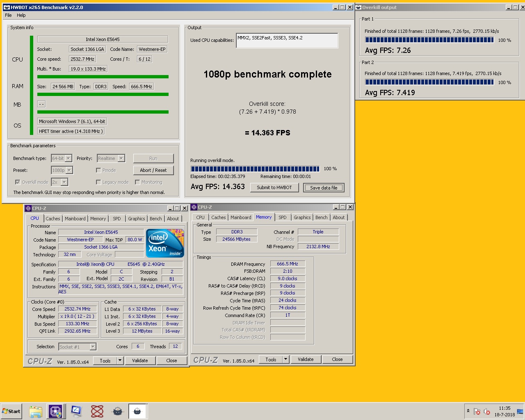Screen dimensions: 525x420
Task: Switch to SPD tab in left CPU-Z
Action: [117, 219]
